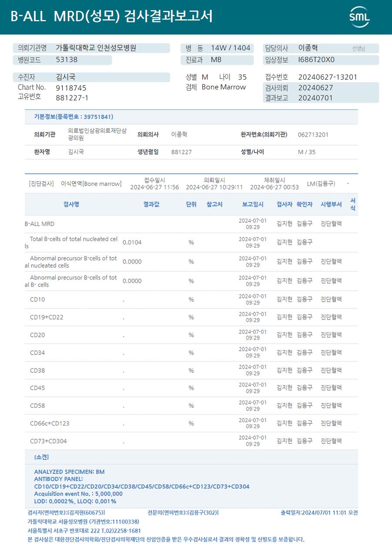This screenshot has height=554, width=392.
Task: Click '가톨릭대학교 서울성모병원 (기관번호:11100338)' line
Action: (83, 522)
